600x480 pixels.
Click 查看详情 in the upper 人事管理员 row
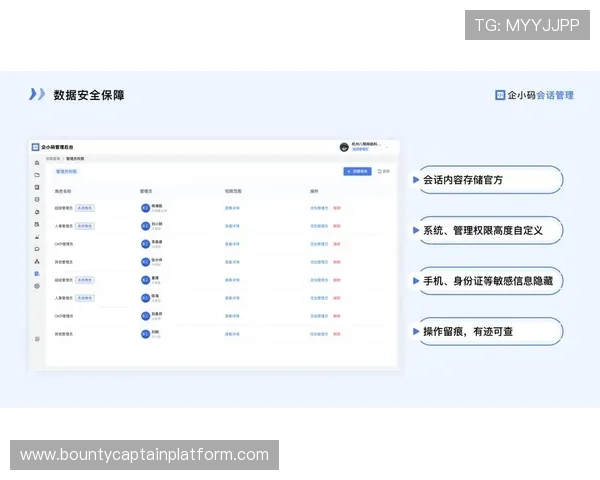tap(232, 226)
